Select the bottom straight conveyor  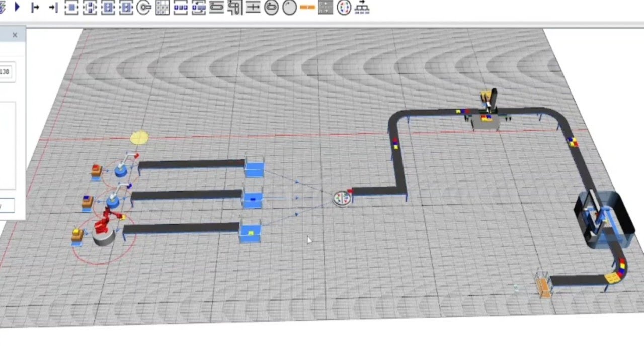pyautogui.click(x=181, y=228)
